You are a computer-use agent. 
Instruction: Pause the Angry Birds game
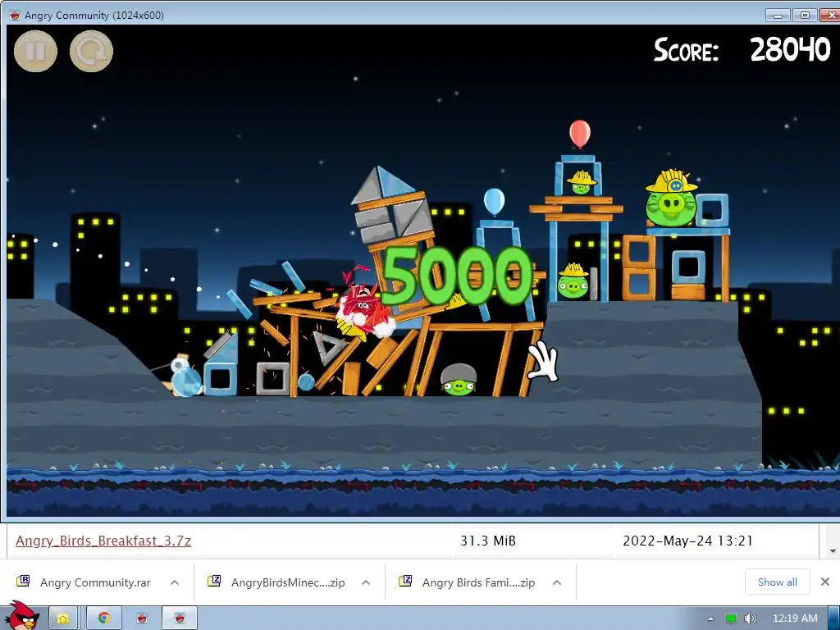[x=35, y=52]
